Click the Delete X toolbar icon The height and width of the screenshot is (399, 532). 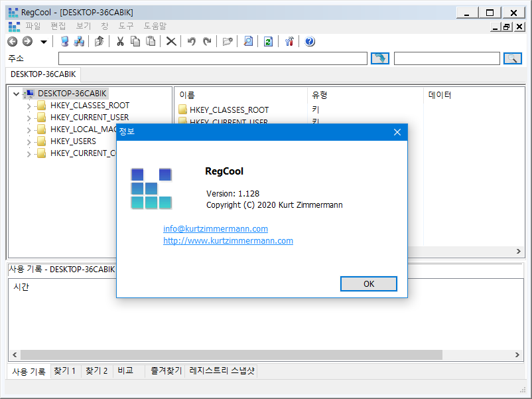[x=171, y=41]
